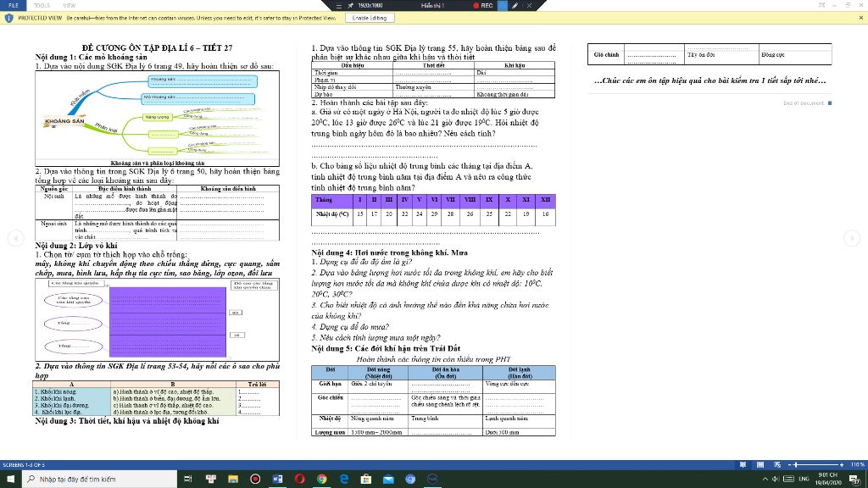Open the VIEW menu
The image size is (868, 488).
[70, 5]
